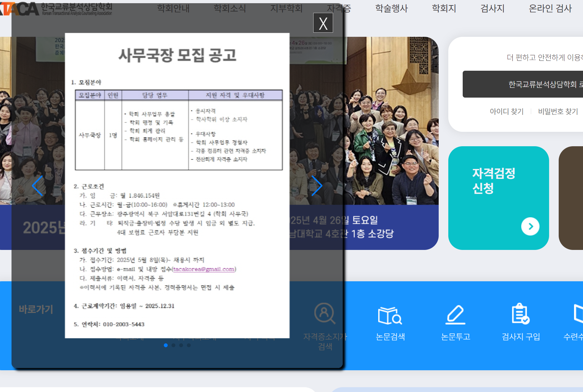
Task: Open the 검사지 구입 shortcut label
Action: click(x=521, y=337)
